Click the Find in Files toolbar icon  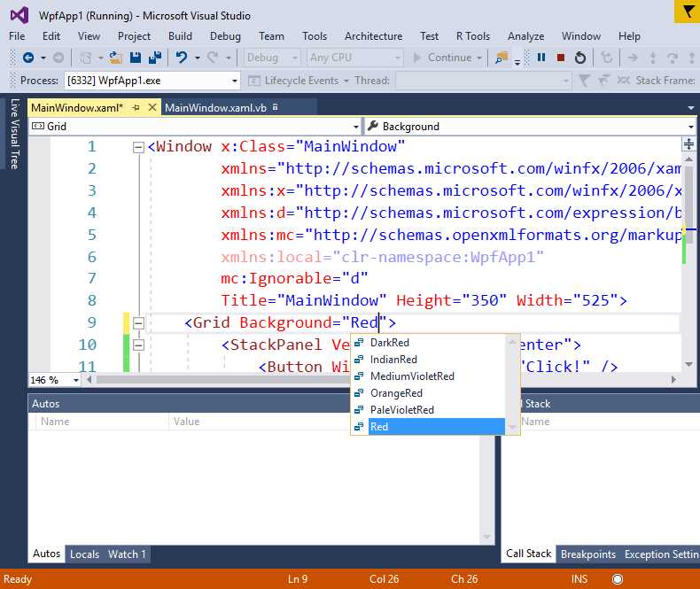[x=502, y=58]
